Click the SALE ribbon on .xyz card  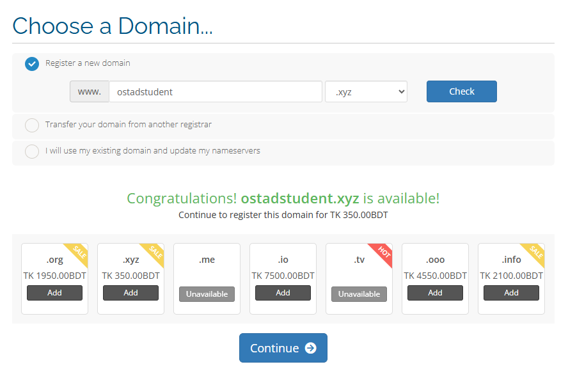pyautogui.click(x=155, y=252)
